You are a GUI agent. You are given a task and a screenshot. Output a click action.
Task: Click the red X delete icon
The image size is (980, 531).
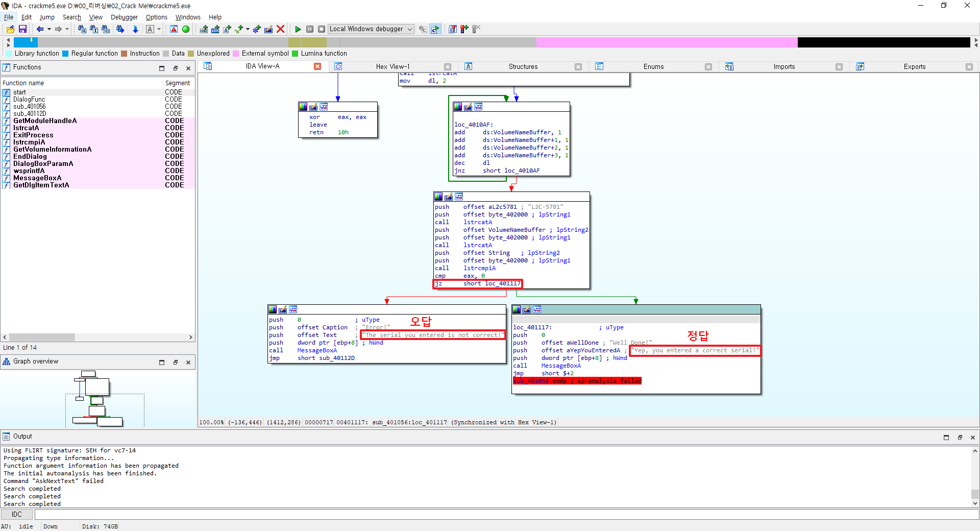(280, 29)
